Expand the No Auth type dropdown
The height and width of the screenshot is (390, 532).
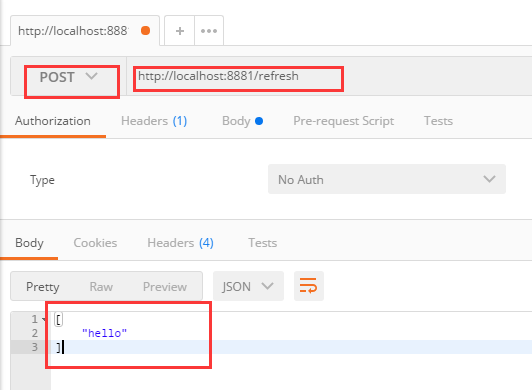tap(387, 179)
